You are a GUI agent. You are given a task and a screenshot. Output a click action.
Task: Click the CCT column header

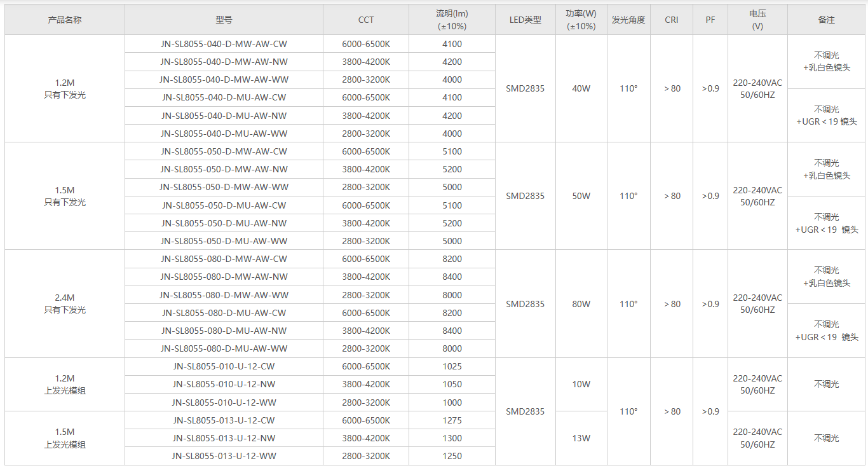366,20
